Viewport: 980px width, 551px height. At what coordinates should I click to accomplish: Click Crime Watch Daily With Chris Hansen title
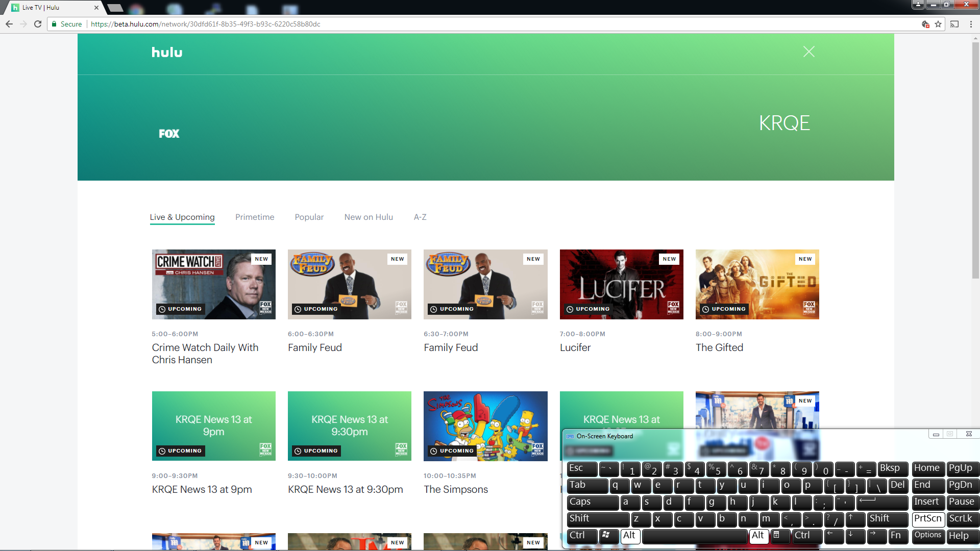coord(205,354)
